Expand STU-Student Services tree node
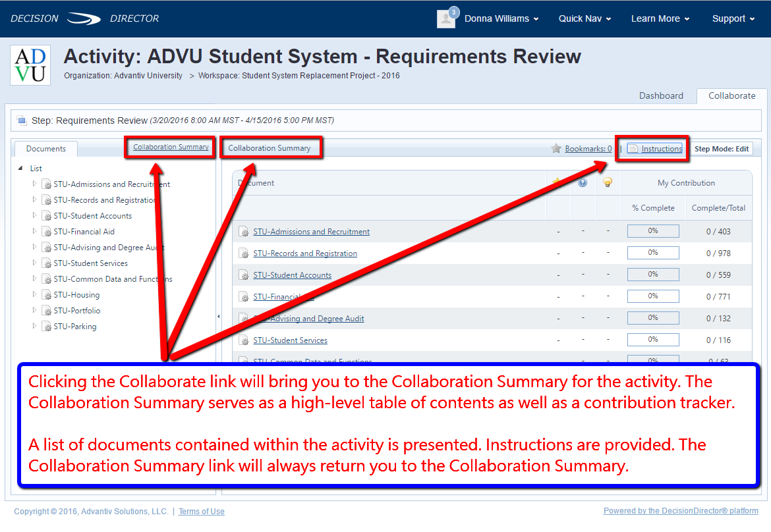 pos(34,262)
